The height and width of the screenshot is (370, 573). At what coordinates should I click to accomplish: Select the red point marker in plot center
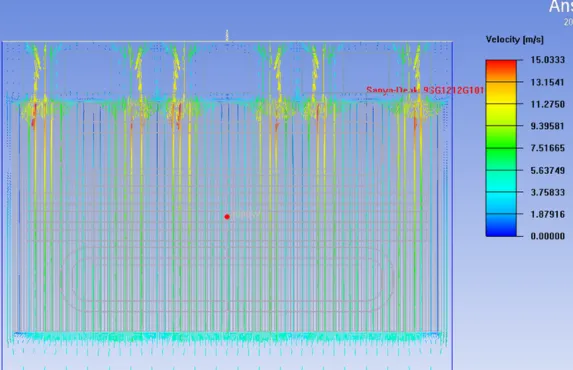click(x=227, y=217)
